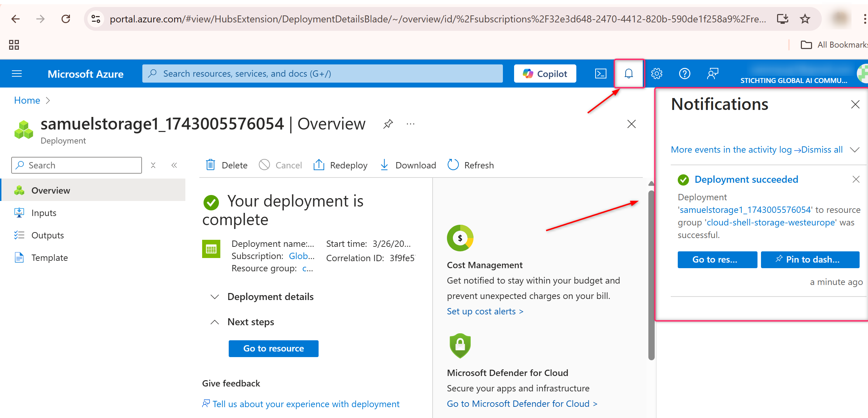Open the Help question mark icon
This screenshot has width=868, height=418.
pos(684,74)
